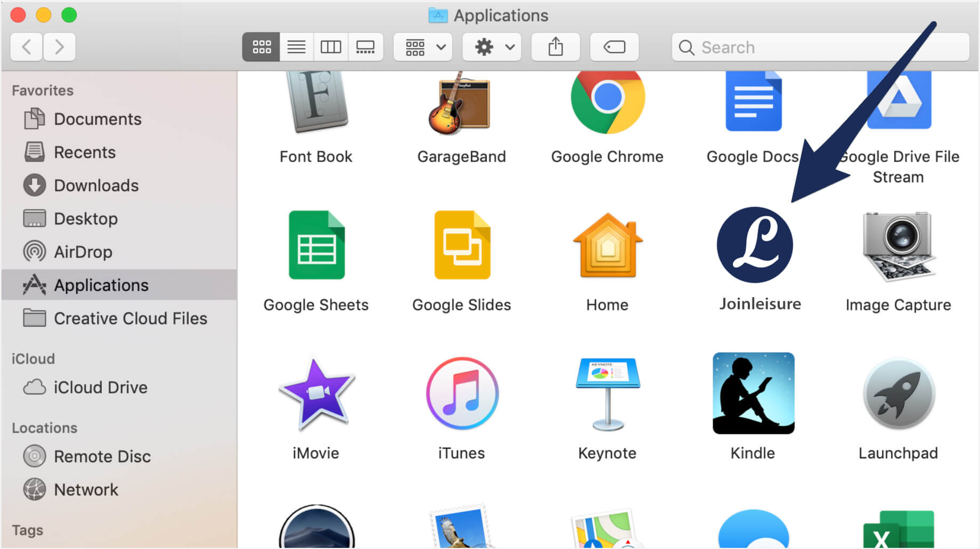Open the Home app icon

608,245
